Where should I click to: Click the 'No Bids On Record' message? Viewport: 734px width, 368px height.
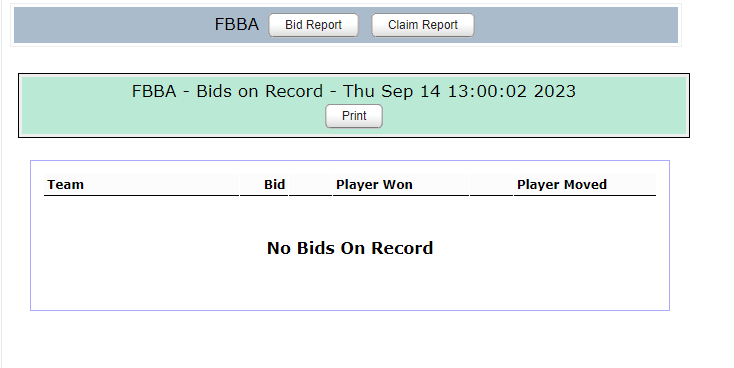[350, 248]
